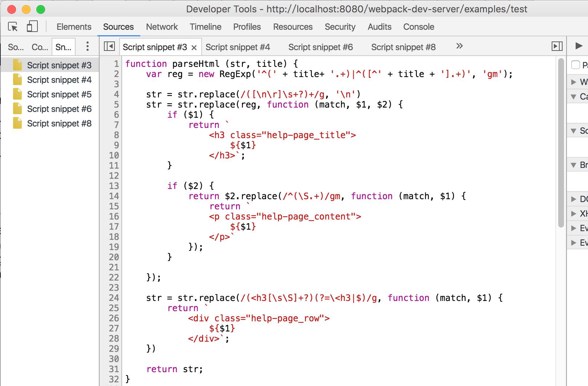The height and width of the screenshot is (386, 588).
Task: Open the Audits panel tab
Action: 379,27
